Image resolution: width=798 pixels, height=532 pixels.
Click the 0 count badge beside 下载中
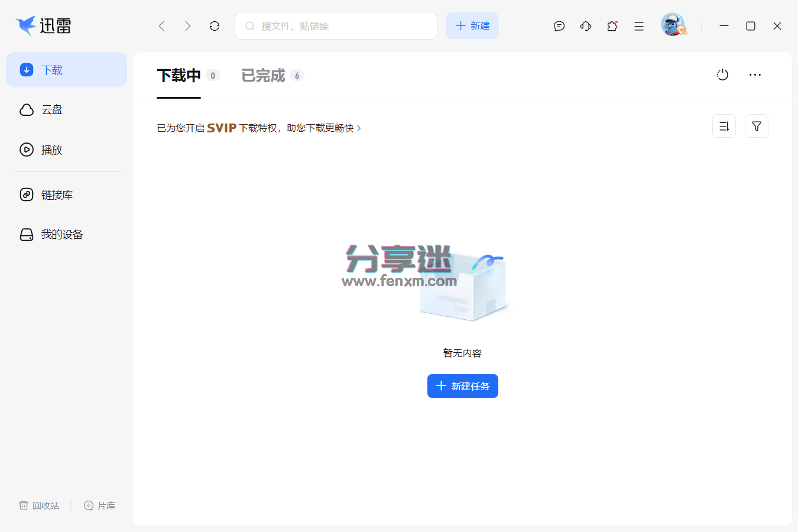click(x=213, y=76)
